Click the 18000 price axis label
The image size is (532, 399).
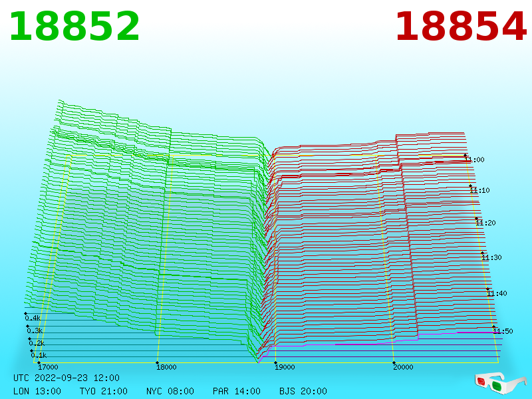166,367
